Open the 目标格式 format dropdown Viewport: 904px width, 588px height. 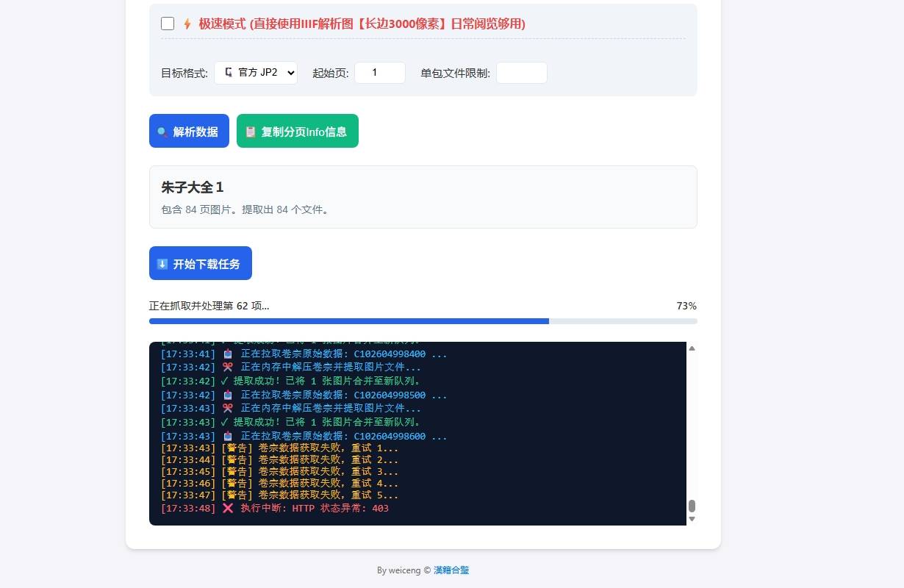coord(256,73)
